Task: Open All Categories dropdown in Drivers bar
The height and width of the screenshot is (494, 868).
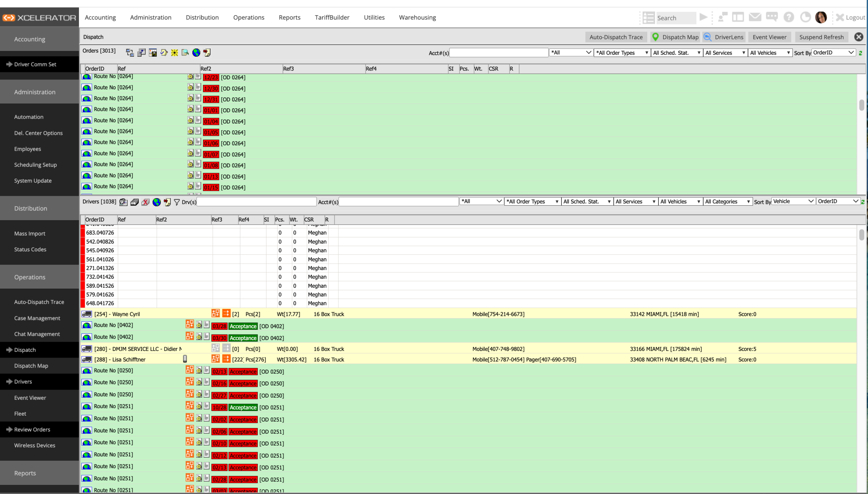Action: (727, 202)
